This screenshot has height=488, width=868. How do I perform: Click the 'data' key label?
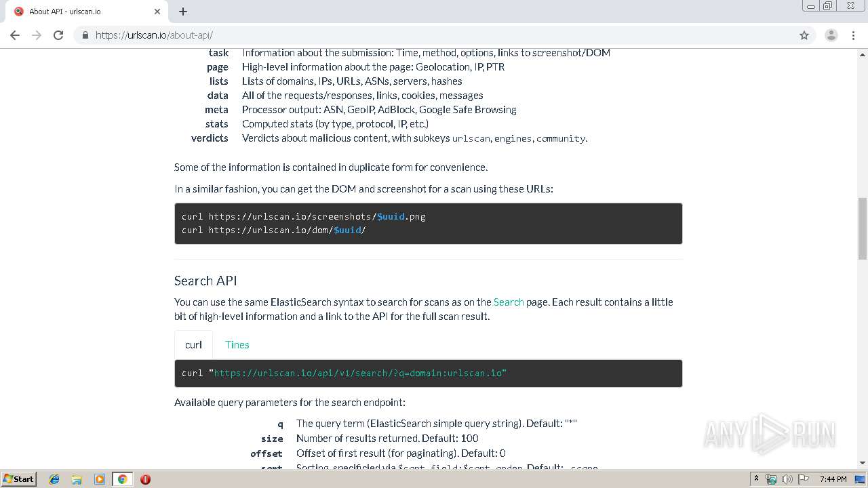point(218,96)
